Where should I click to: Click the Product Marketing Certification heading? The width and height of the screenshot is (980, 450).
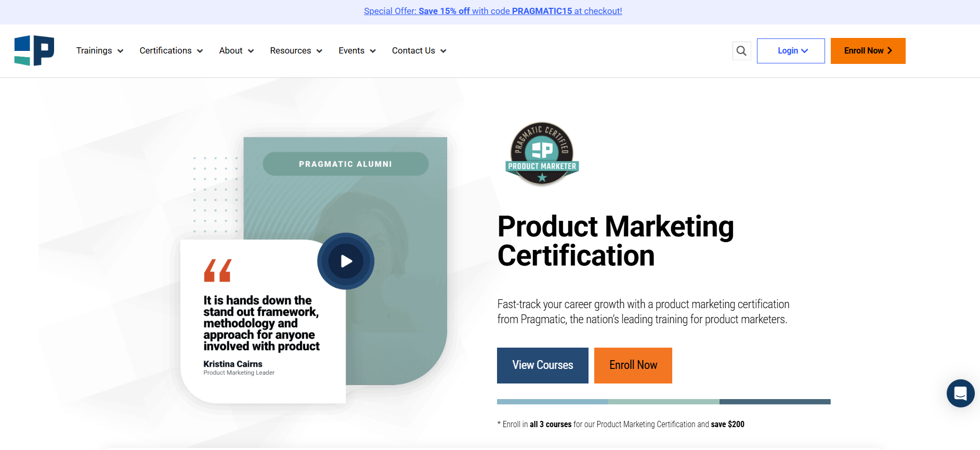pos(616,241)
